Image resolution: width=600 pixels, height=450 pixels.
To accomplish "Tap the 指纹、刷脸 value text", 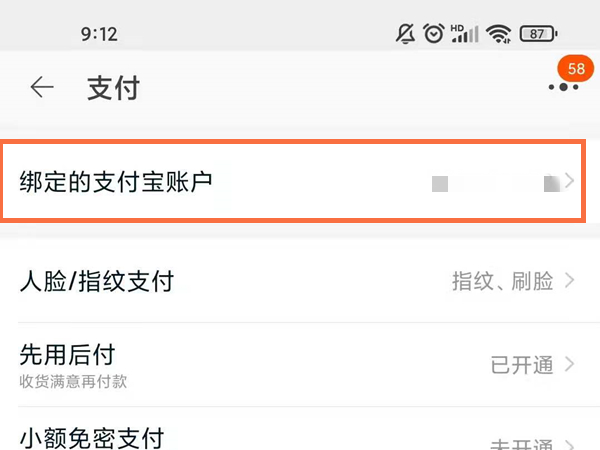I will (502, 281).
